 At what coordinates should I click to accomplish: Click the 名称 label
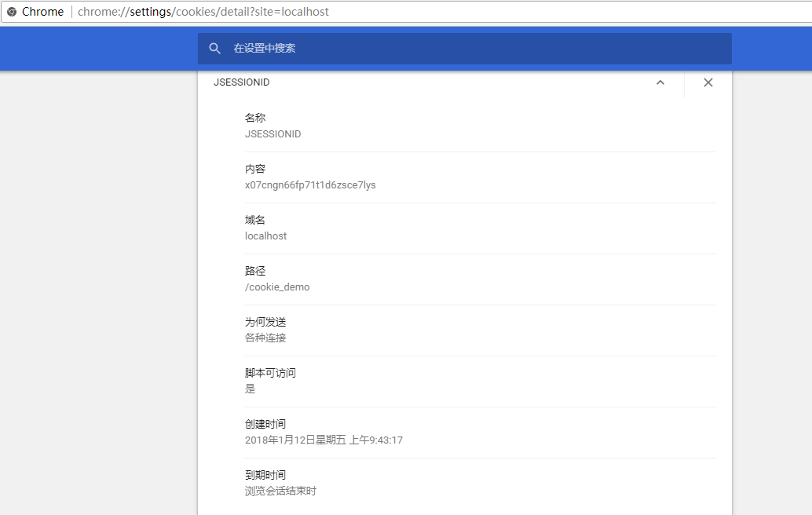(x=254, y=118)
